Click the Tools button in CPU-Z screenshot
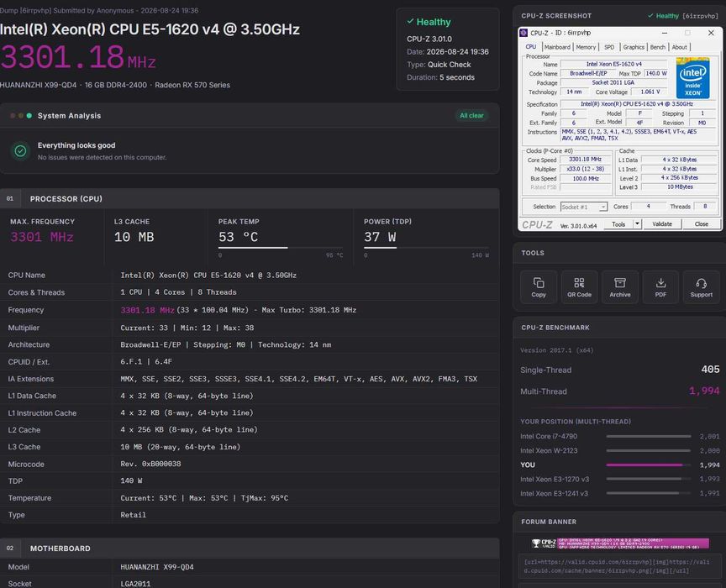 click(618, 224)
